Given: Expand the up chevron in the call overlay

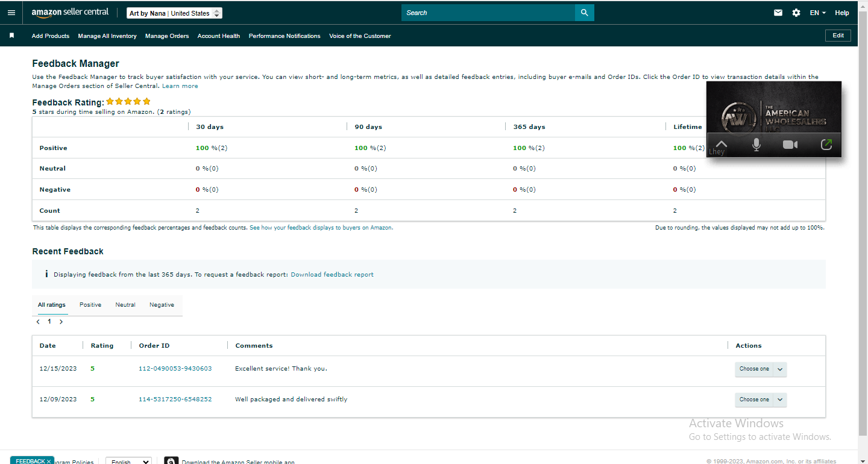Looking at the screenshot, I should [x=721, y=144].
